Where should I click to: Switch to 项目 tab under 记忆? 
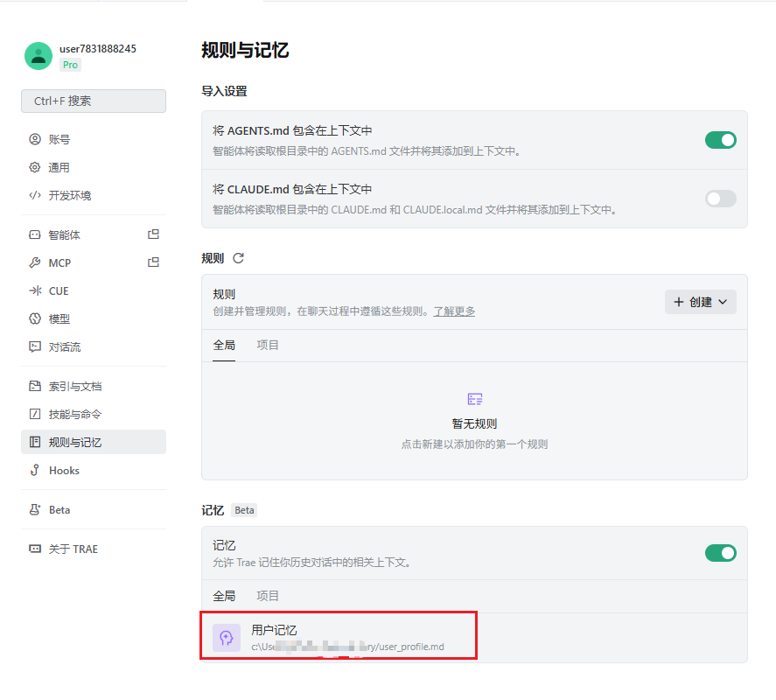268,596
